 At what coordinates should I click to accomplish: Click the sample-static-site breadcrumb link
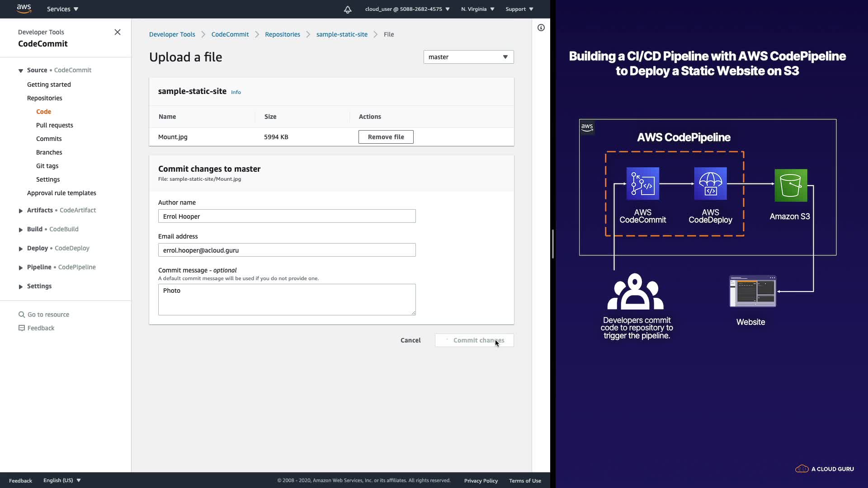click(x=342, y=34)
